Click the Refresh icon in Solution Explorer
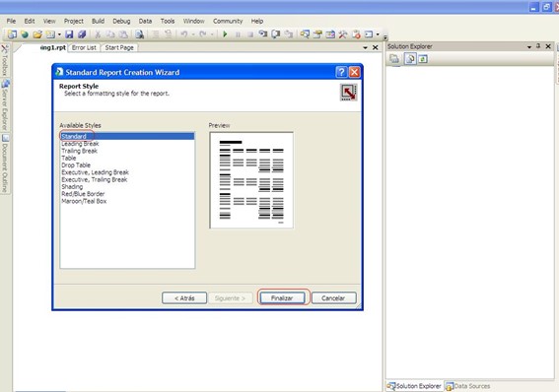Screen dimensions: 559x392 click(423, 59)
